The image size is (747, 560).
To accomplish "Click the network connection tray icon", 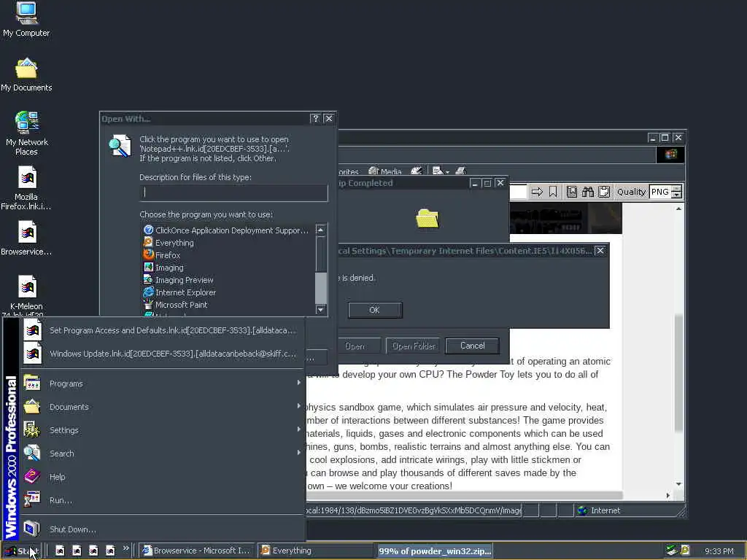I will coord(672,551).
